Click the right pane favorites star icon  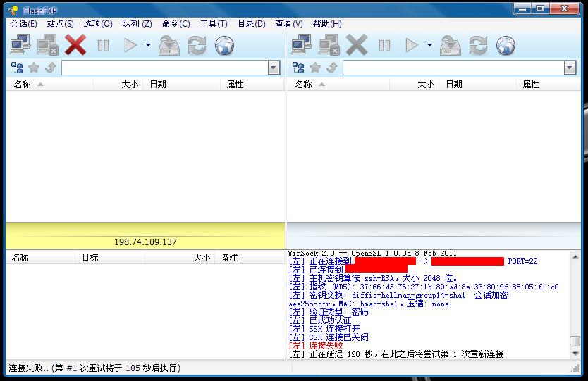(x=315, y=68)
